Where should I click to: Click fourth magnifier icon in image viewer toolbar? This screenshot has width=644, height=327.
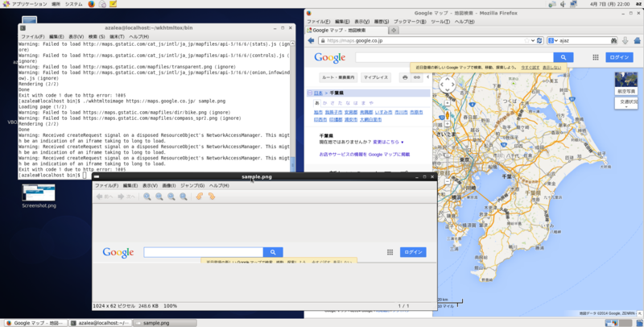184,197
